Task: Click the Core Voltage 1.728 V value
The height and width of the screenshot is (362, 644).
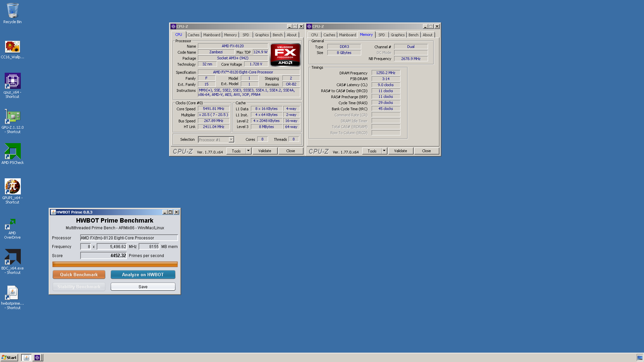Action: click(256, 64)
